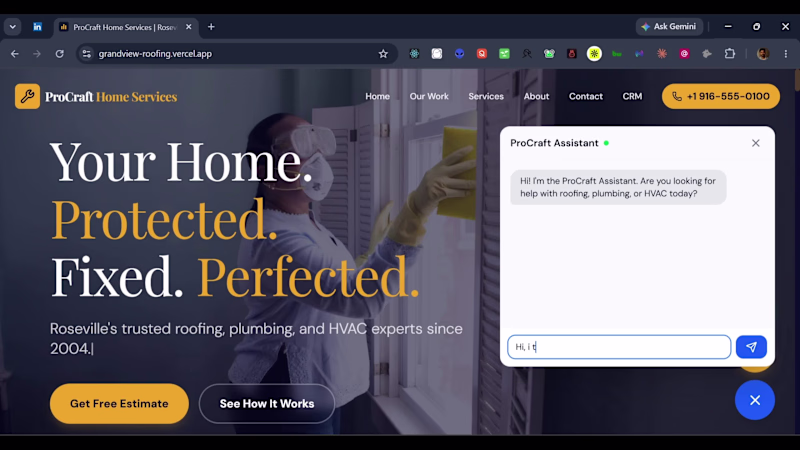Open the Extensions puzzle-piece menu

(x=730, y=54)
